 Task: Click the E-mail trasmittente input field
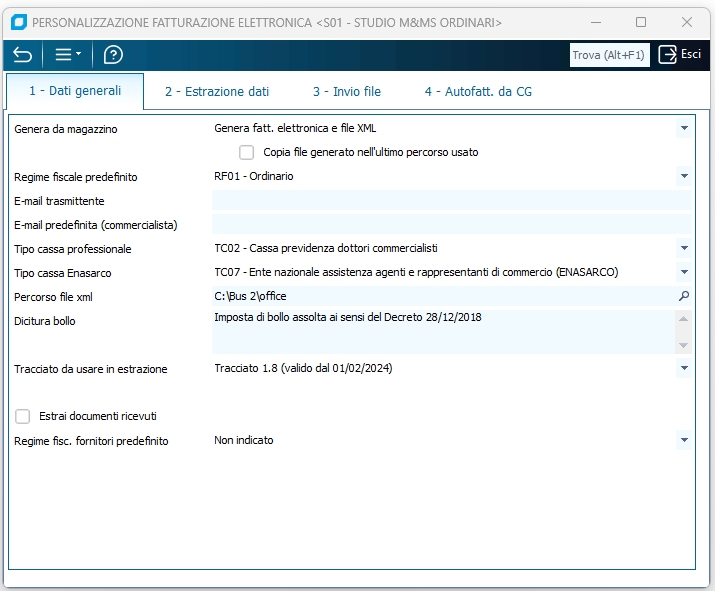[451, 201]
